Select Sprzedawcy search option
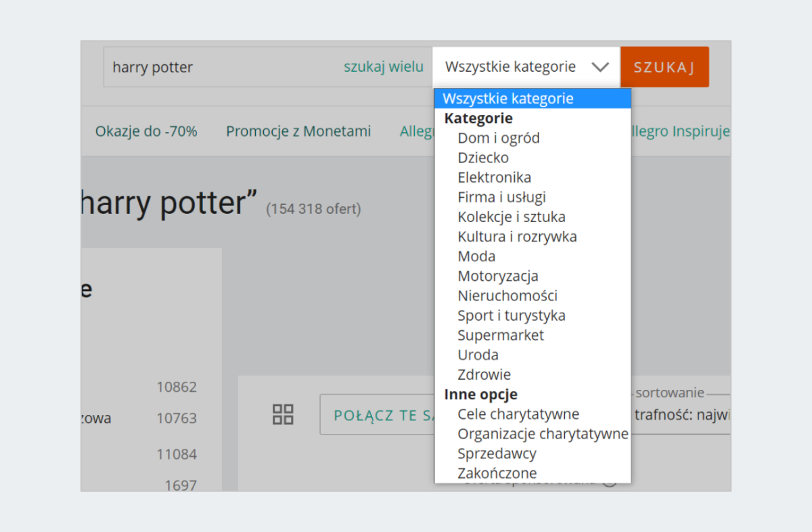 click(x=497, y=453)
